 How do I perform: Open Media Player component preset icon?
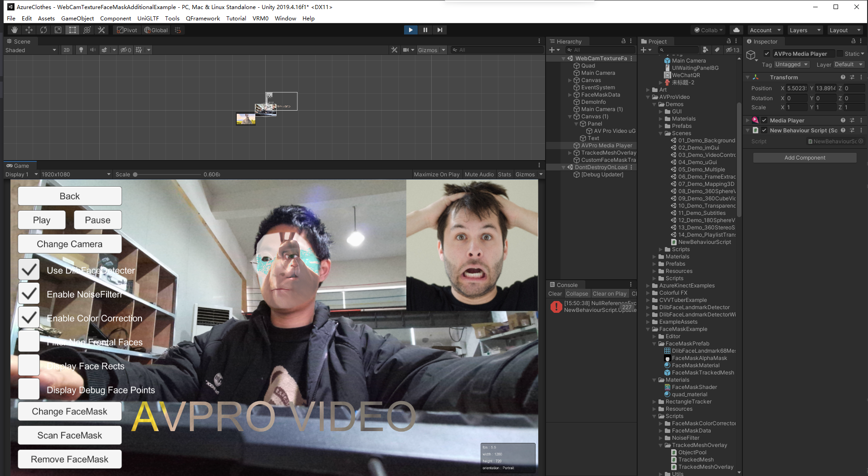(852, 121)
